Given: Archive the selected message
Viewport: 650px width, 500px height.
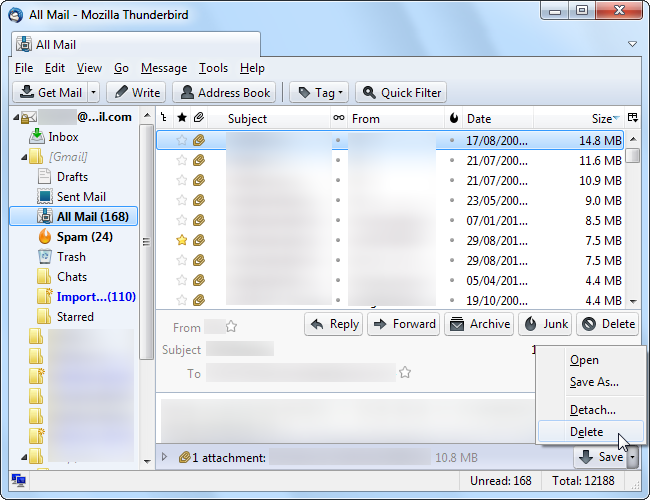Looking at the screenshot, I should point(479,324).
